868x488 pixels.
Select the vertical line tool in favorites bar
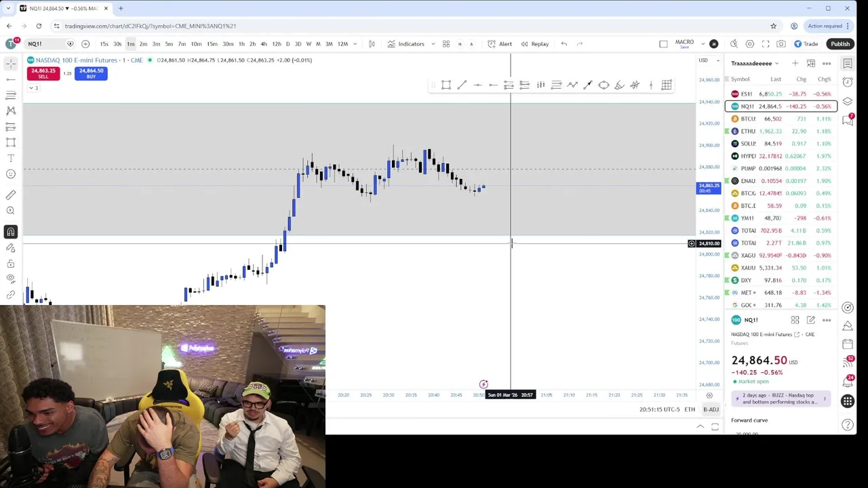651,85
